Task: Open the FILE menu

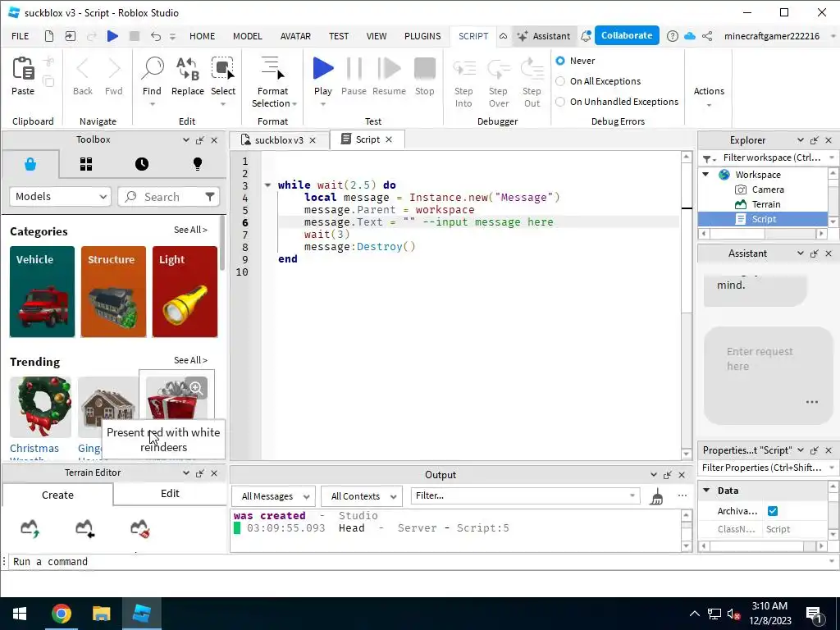Action: click(x=21, y=36)
